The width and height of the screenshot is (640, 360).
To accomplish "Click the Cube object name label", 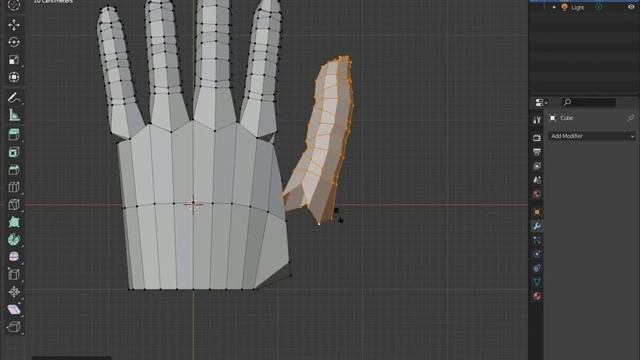I will pyautogui.click(x=567, y=118).
